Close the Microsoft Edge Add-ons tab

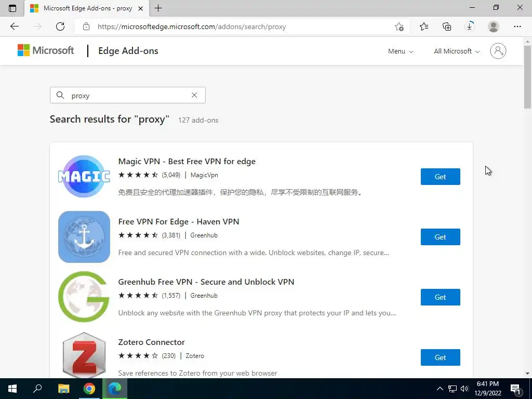click(x=140, y=8)
